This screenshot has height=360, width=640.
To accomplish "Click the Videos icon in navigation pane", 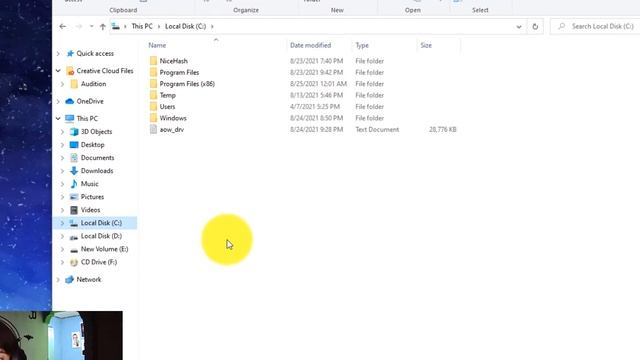I will [74, 210].
